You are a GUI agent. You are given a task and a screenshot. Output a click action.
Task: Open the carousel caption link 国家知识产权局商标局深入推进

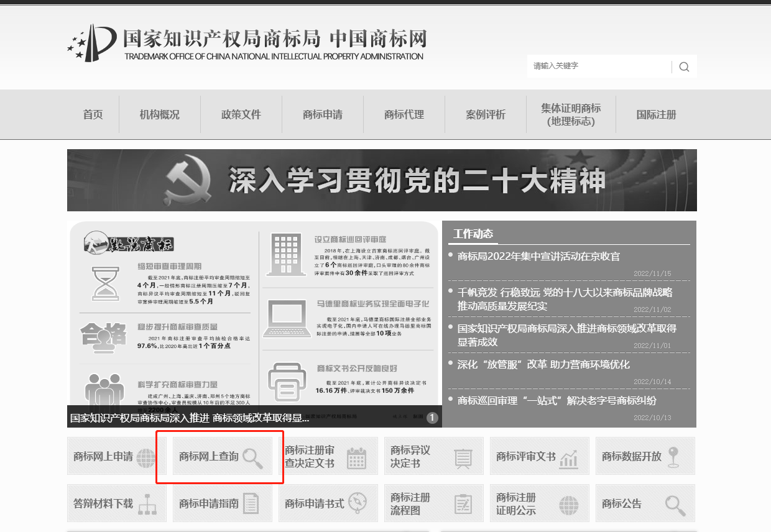190,418
